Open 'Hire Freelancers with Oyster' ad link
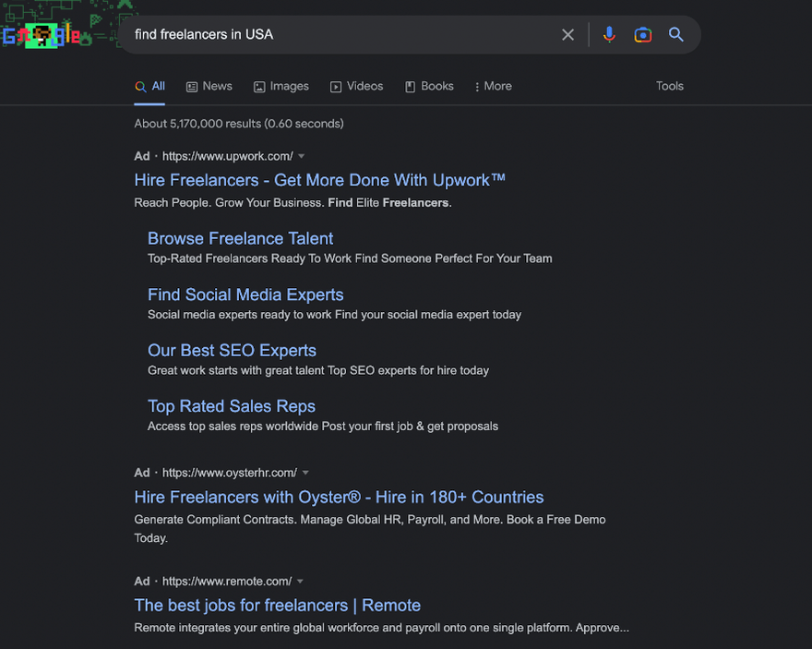Viewport: 812px width, 649px height. coord(339,498)
